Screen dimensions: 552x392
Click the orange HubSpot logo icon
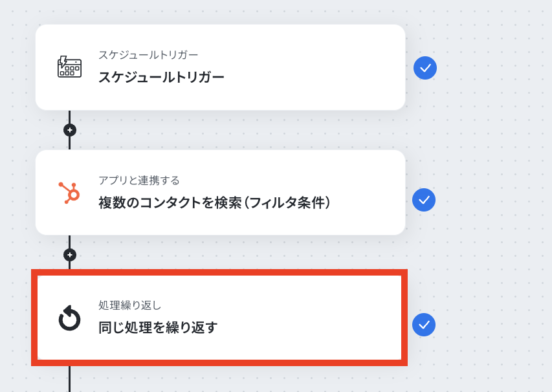click(x=70, y=193)
